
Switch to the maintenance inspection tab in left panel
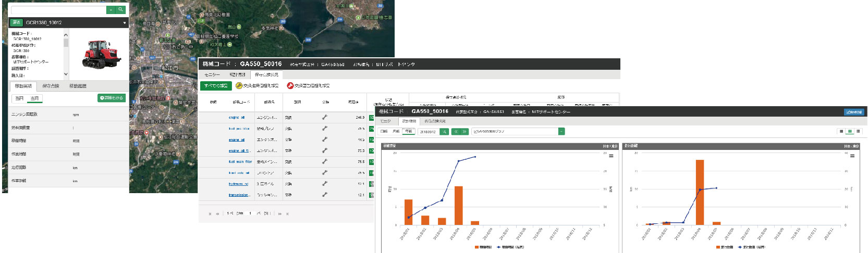point(51,86)
